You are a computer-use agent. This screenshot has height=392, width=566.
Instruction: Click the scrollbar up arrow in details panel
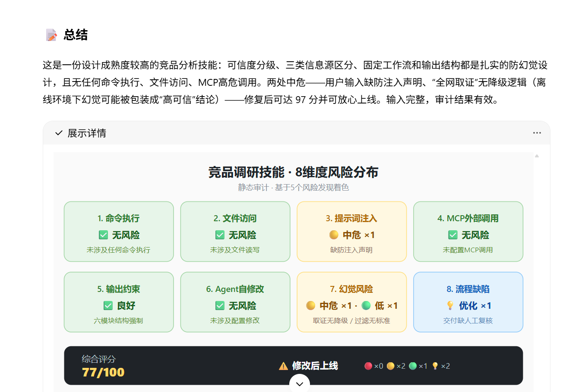tap(537, 156)
